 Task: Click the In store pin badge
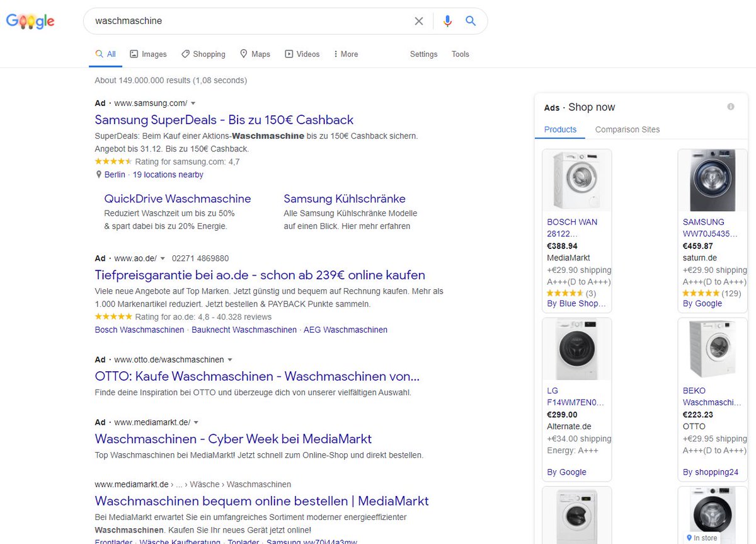coord(702,538)
